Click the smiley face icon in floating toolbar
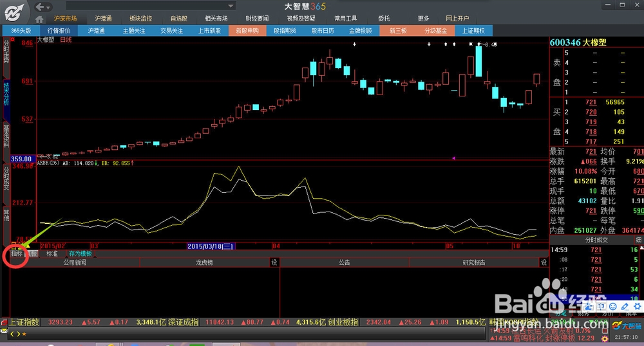Image resolution: width=644 pixels, height=346 pixels. [613, 306]
